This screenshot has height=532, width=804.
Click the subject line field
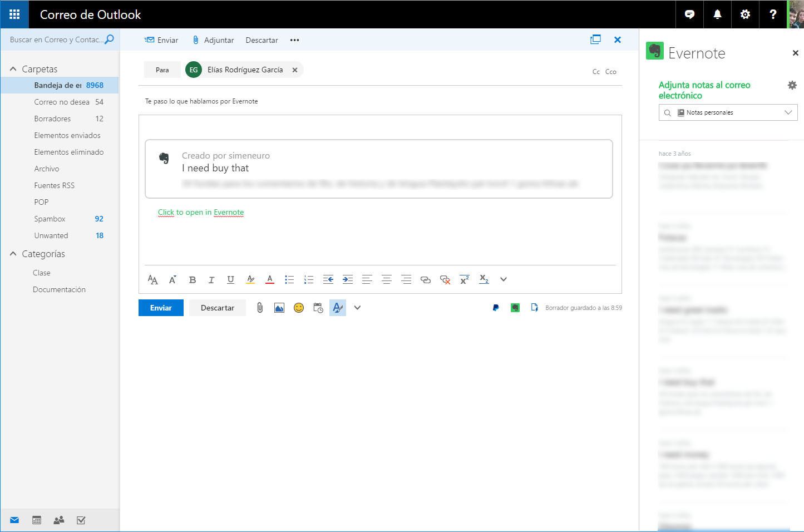click(x=380, y=101)
